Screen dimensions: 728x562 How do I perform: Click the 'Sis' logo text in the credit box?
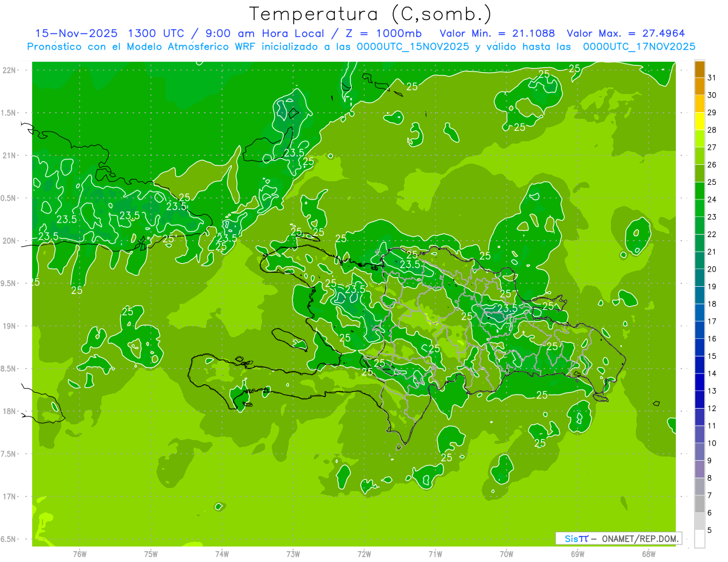[571, 538]
